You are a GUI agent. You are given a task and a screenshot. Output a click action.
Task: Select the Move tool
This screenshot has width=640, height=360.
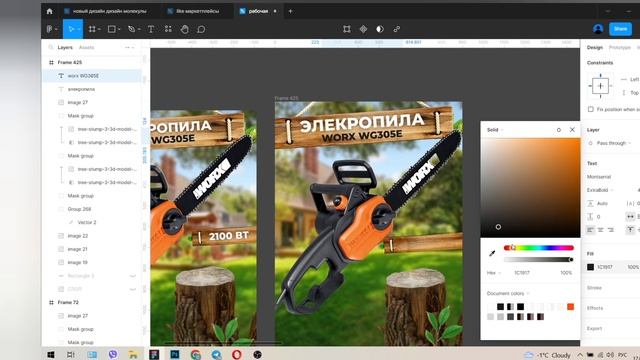pos(71,29)
